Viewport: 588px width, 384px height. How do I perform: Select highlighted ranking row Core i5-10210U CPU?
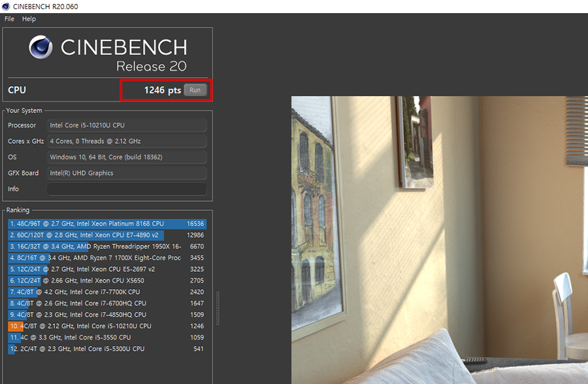point(107,327)
